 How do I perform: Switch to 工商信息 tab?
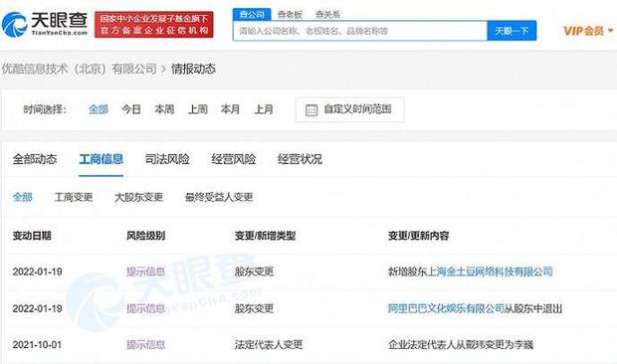coord(102,159)
